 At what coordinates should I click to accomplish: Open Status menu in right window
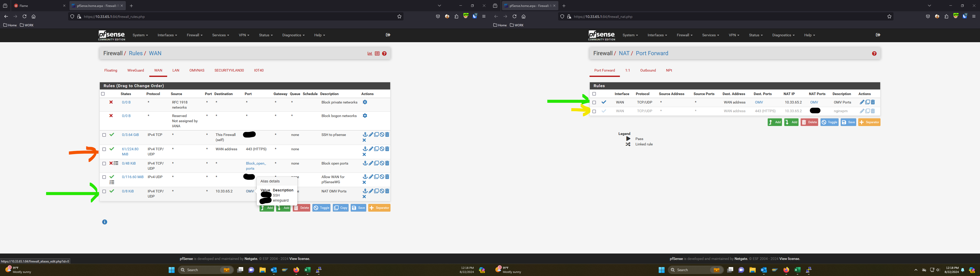(755, 35)
